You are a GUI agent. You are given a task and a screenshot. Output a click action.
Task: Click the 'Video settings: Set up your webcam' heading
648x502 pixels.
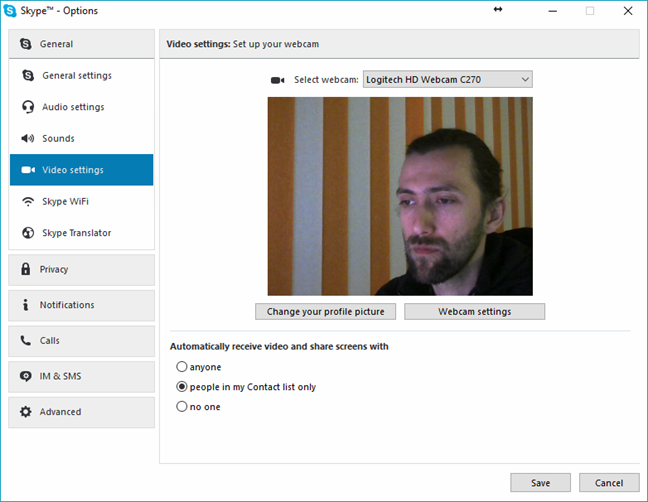(243, 44)
